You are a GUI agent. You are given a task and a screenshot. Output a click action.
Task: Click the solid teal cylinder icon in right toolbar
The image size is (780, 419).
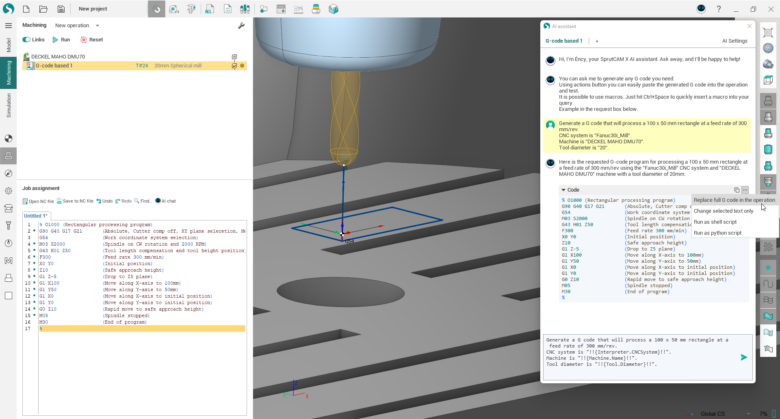click(768, 150)
